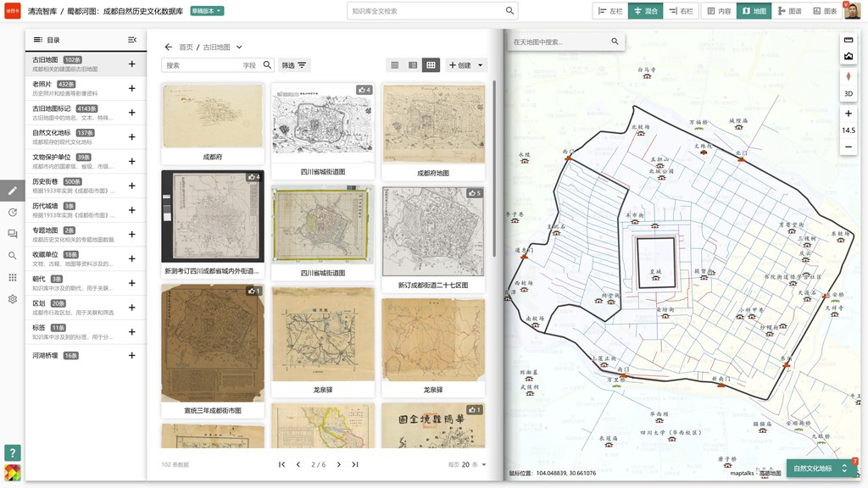
Task: Open the settings gear in left sidebar
Action: coord(13,299)
